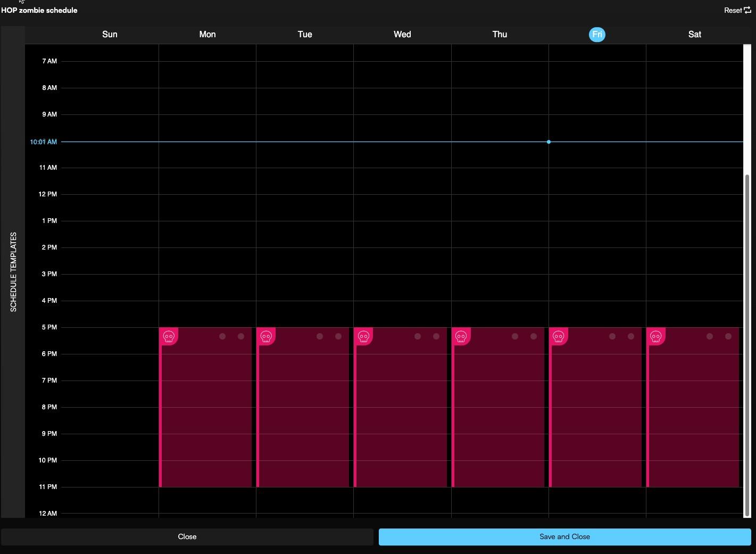Click the right dot on Thursday's zombie block
Viewport: 756px width, 554px height.
[534, 336]
